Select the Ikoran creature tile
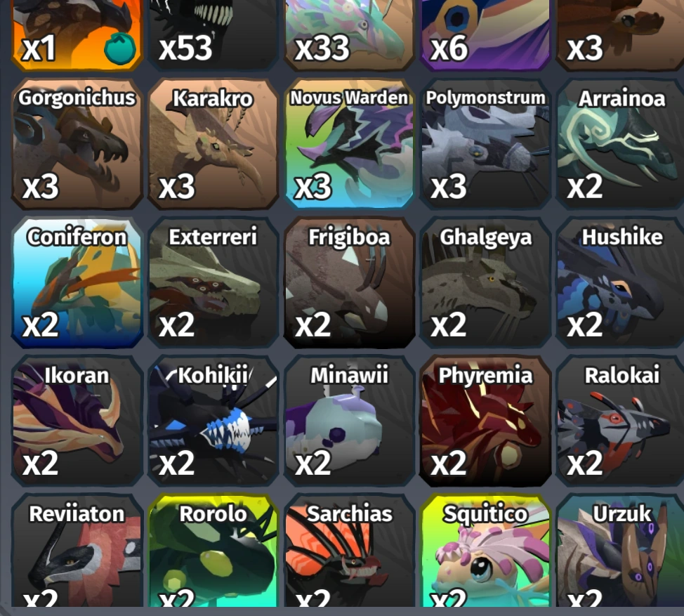Viewport: 684px width, 616px height. pyautogui.click(x=77, y=421)
